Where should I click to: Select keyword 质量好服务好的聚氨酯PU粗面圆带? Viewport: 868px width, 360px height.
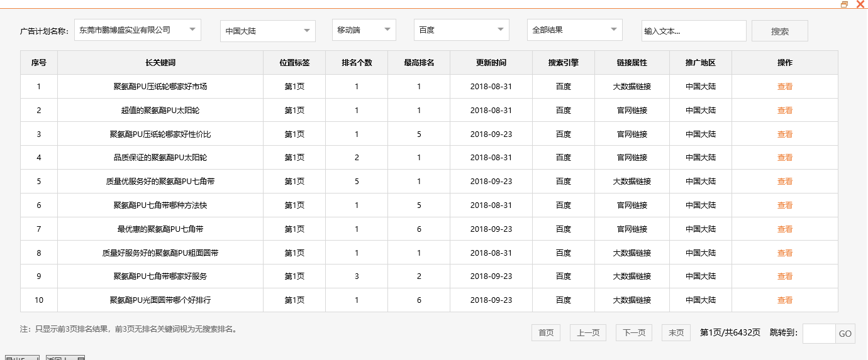[160, 253]
